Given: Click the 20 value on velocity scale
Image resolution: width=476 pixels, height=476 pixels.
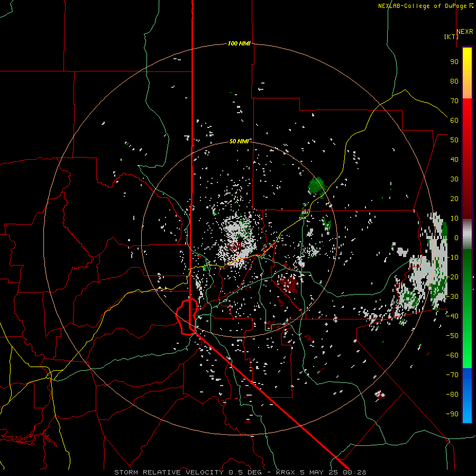Looking at the screenshot, I should (x=454, y=199).
